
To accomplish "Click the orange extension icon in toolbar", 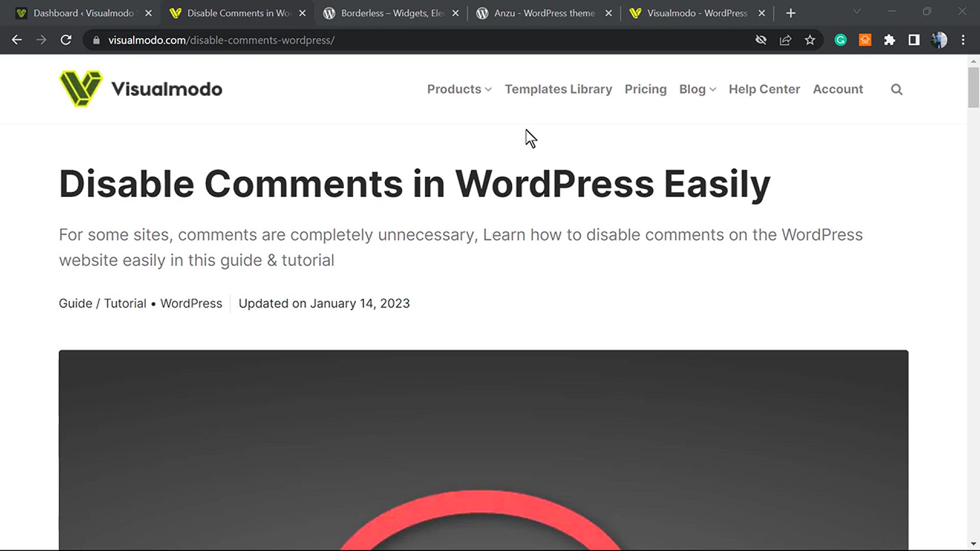I will point(865,40).
